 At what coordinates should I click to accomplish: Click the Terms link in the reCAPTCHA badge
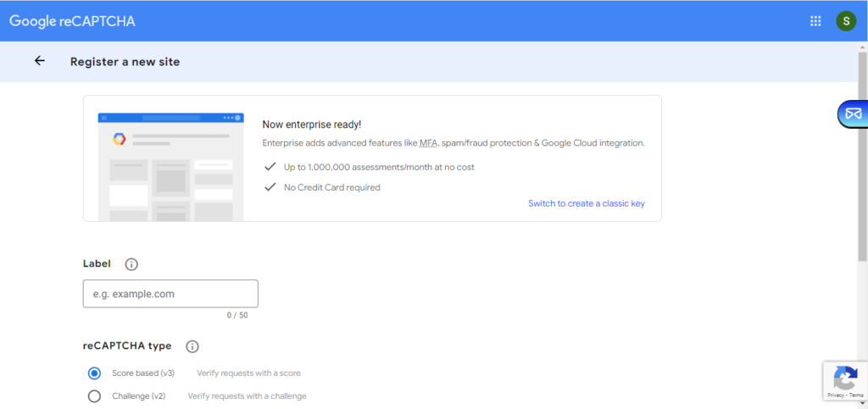tap(856, 395)
